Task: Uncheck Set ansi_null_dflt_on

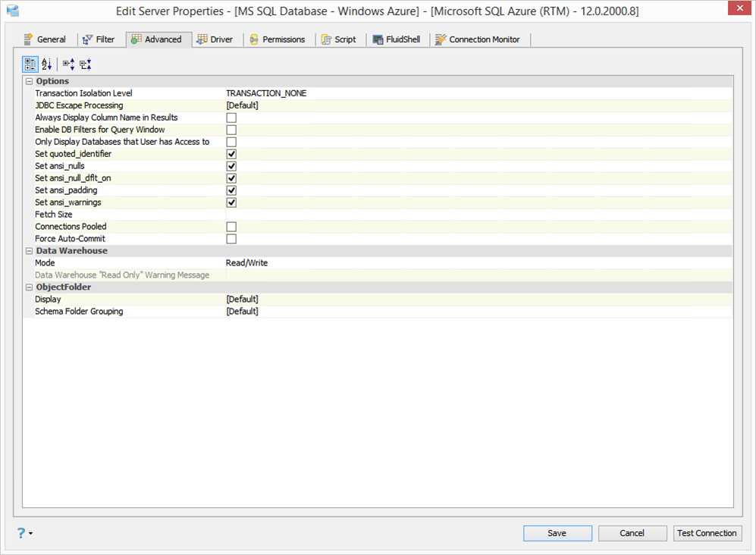Action: (231, 178)
